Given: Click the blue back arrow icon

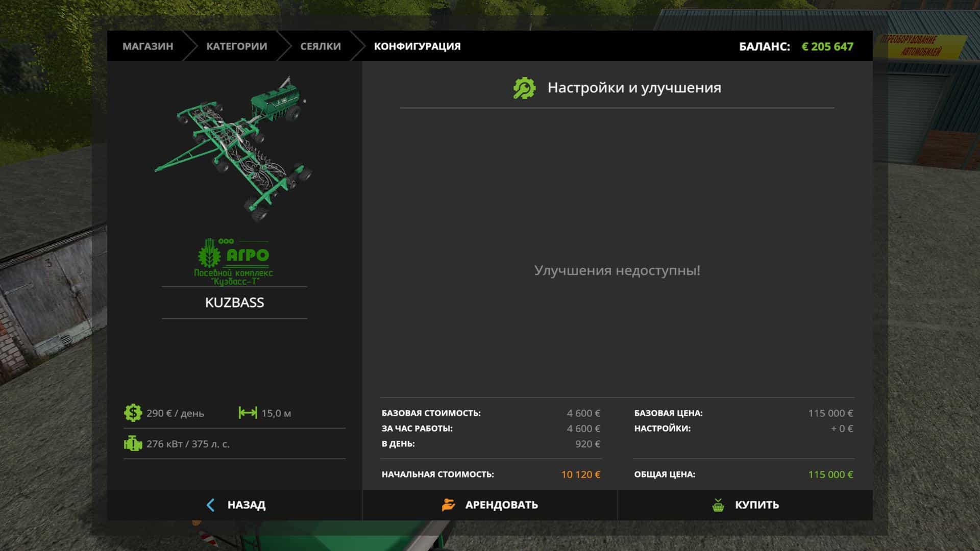Looking at the screenshot, I should (x=210, y=505).
